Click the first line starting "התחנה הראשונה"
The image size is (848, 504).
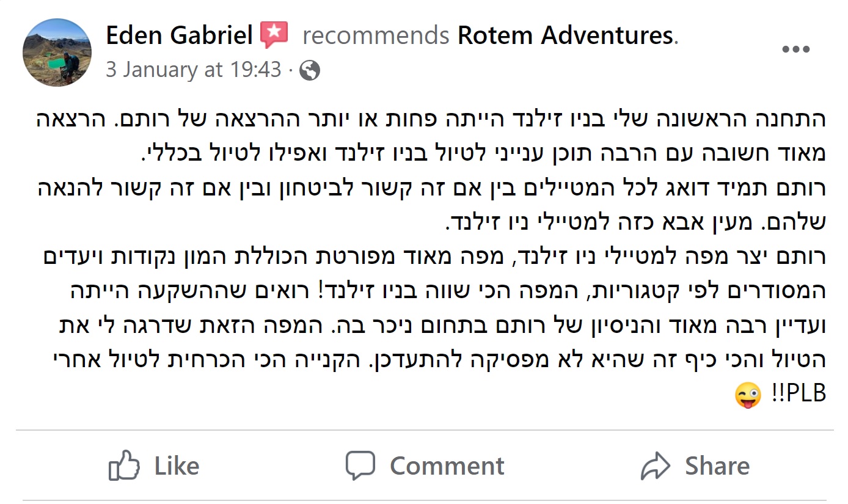(429, 119)
